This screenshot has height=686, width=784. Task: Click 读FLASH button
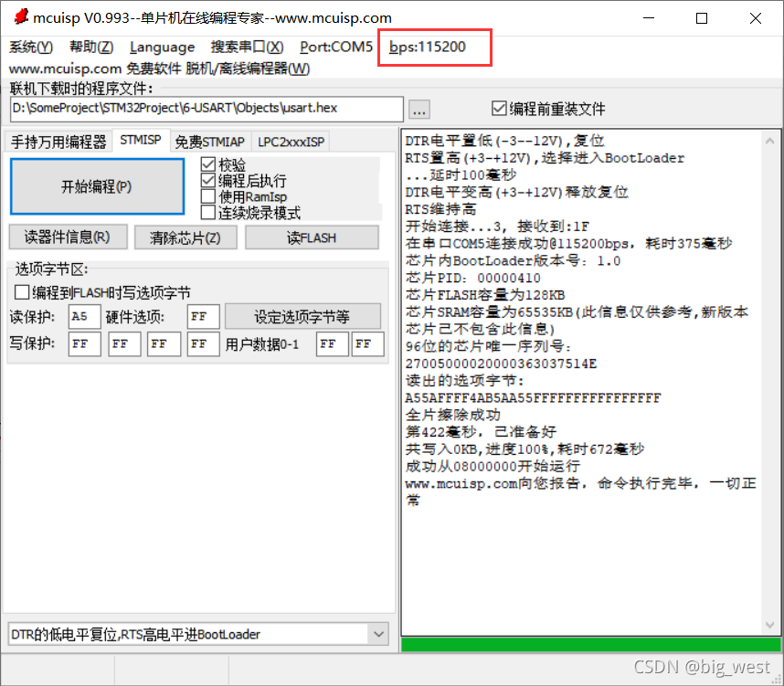(x=312, y=237)
